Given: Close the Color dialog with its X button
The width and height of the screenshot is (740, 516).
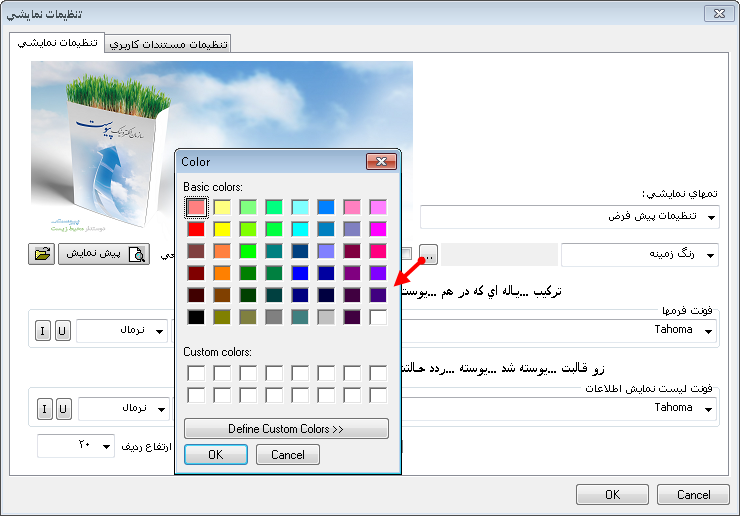Looking at the screenshot, I should (380, 161).
